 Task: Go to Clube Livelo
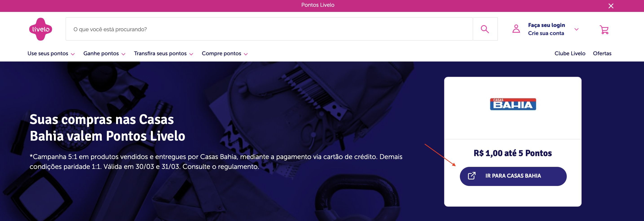(x=570, y=53)
